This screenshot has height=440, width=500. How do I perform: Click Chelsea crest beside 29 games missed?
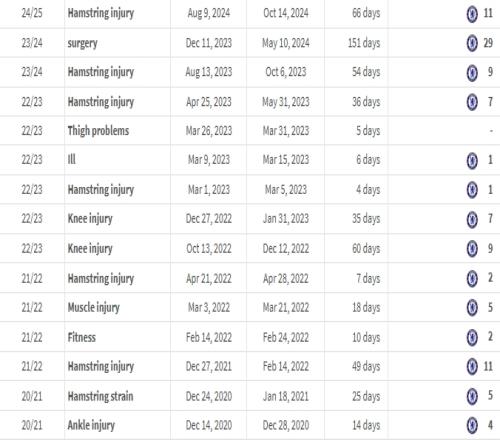[472, 43]
